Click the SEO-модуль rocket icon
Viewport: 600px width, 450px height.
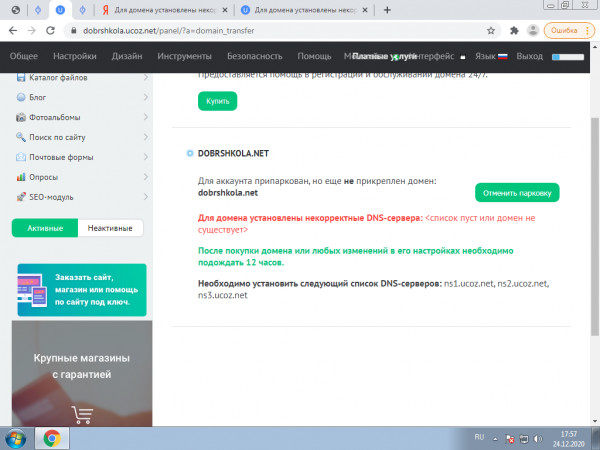pyautogui.click(x=21, y=197)
